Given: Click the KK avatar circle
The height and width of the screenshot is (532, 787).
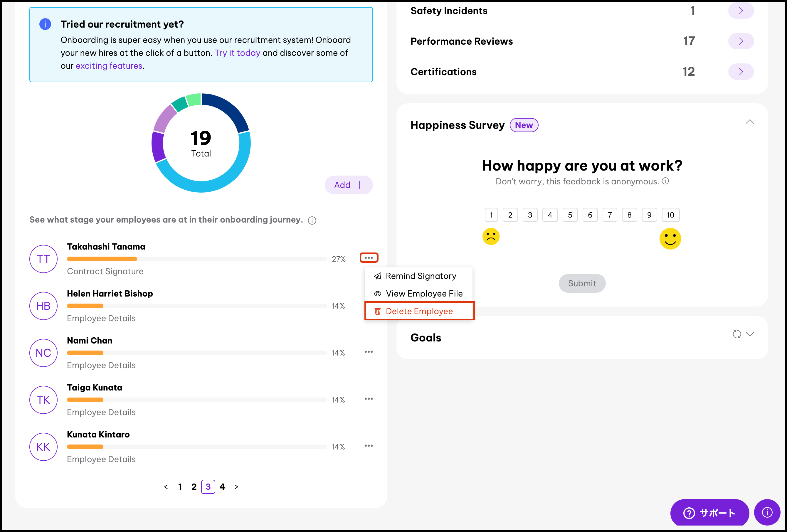Looking at the screenshot, I should [43, 447].
